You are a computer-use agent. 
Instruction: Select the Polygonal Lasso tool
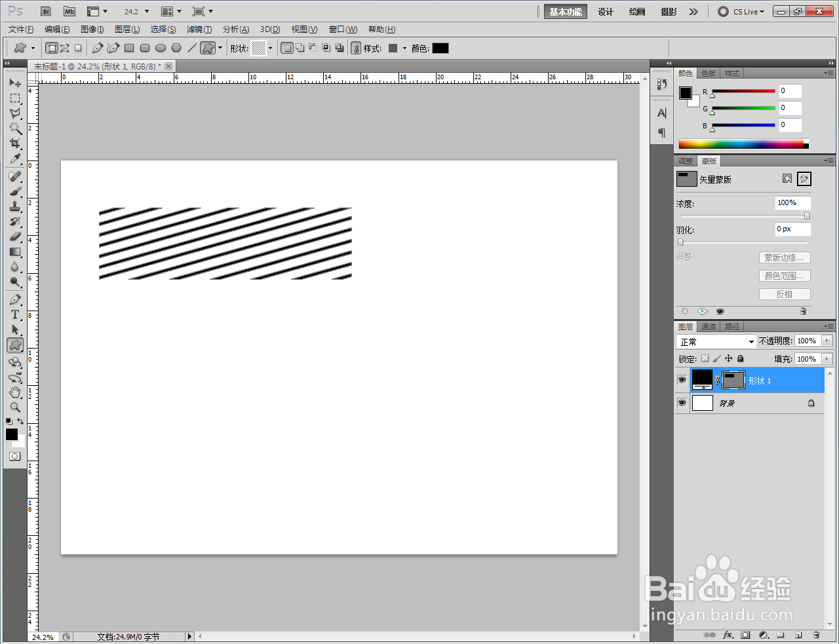tap(15, 113)
